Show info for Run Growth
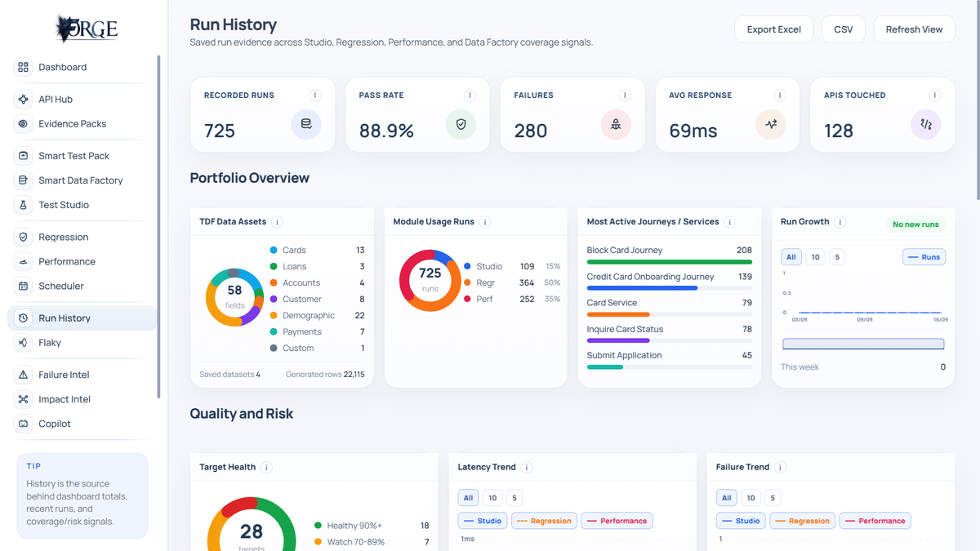 point(840,222)
